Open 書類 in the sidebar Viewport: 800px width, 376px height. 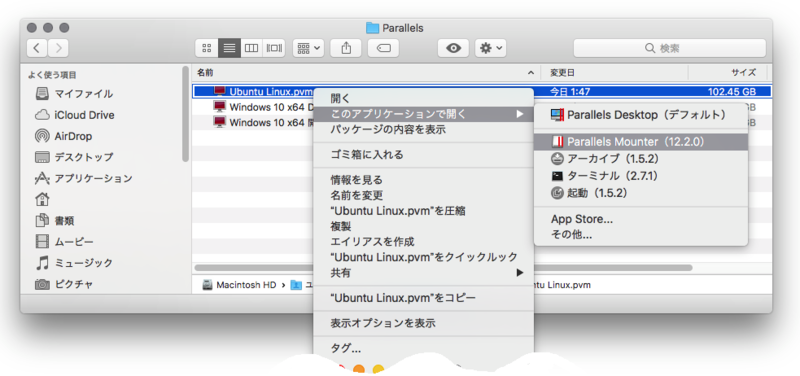(x=54, y=220)
